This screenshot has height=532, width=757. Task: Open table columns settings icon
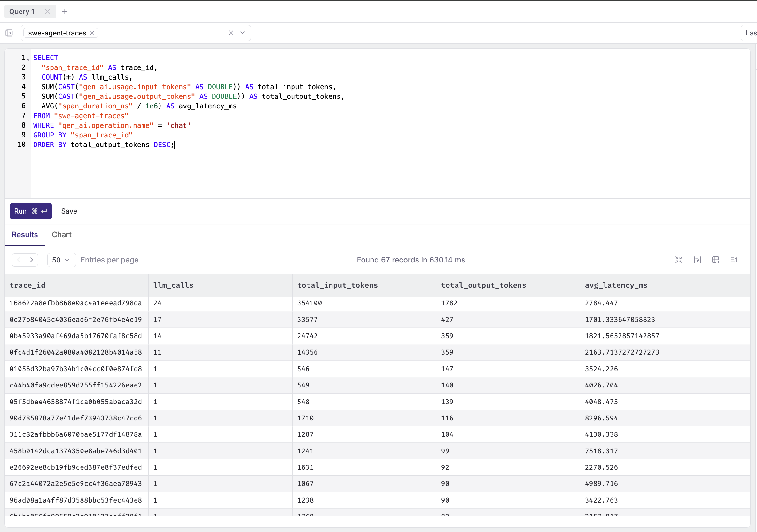(715, 260)
